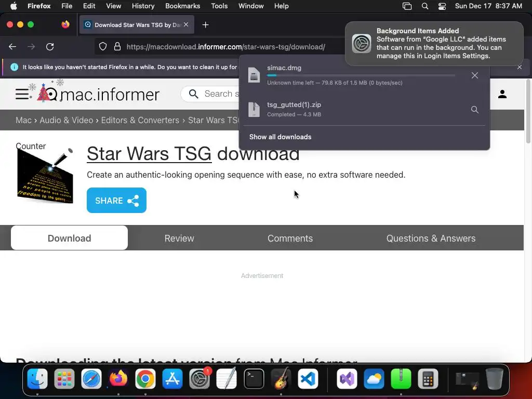The image size is (532, 399).
Task: Open the Apple menu
Action: [x=14, y=6]
